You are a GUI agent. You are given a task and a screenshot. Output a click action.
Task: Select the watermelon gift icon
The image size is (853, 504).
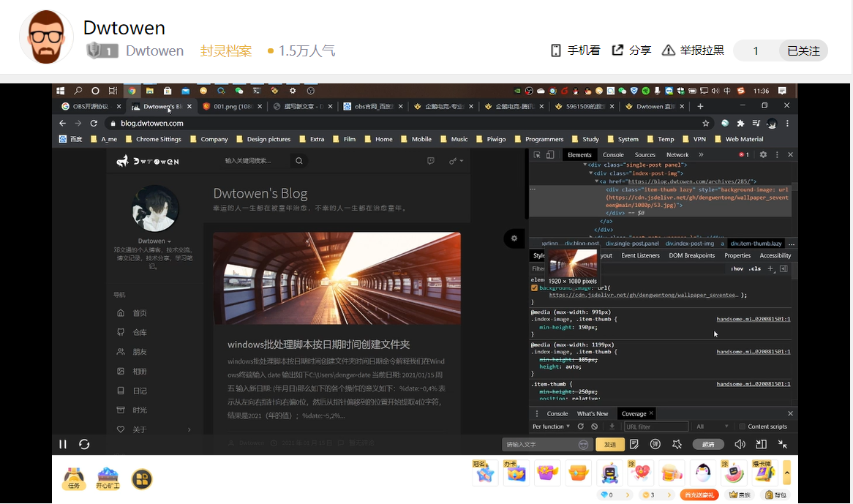coord(734,473)
